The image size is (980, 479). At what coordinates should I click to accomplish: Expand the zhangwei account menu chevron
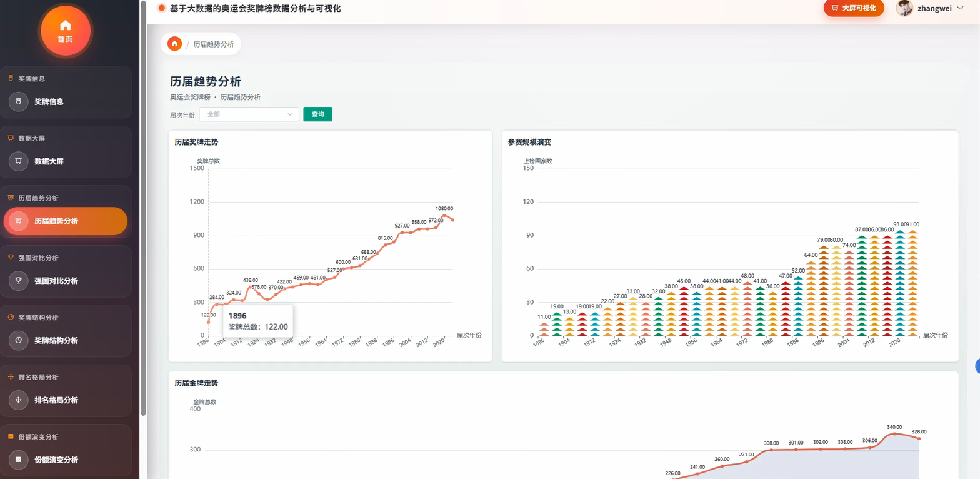click(x=961, y=8)
